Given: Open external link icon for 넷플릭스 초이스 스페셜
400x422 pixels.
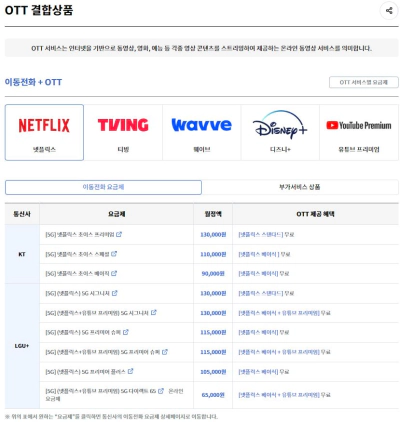Looking at the screenshot, I should pos(114,254).
